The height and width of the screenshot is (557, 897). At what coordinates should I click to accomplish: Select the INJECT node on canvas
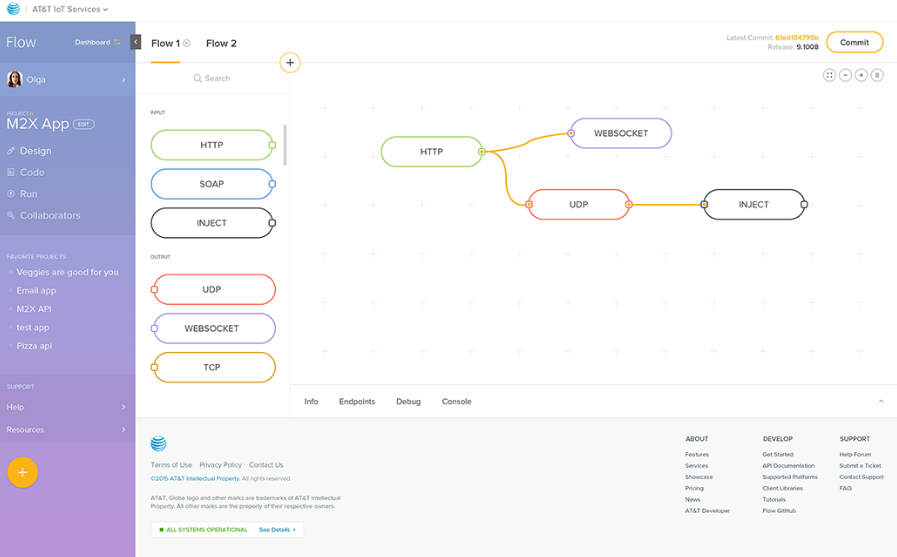click(754, 204)
